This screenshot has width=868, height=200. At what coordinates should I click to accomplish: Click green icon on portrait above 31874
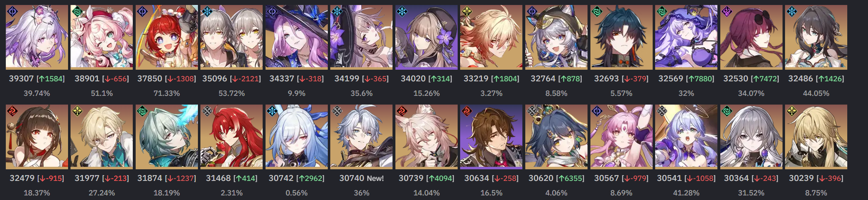coord(142,111)
